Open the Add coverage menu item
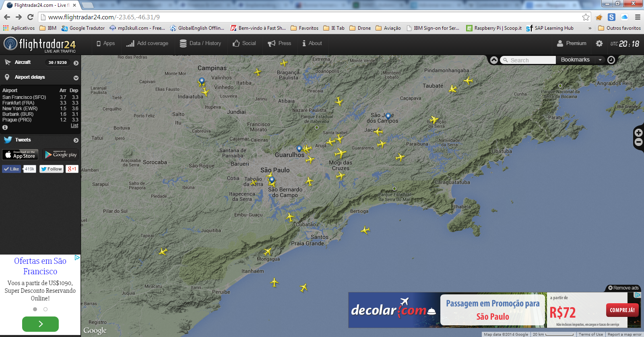 pos(147,43)
